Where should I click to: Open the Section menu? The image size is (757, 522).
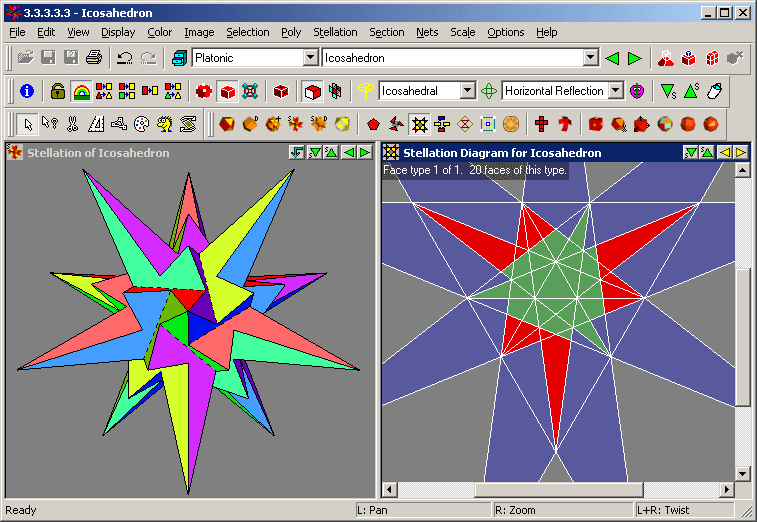pyautogui.click(x=387, y=32)
